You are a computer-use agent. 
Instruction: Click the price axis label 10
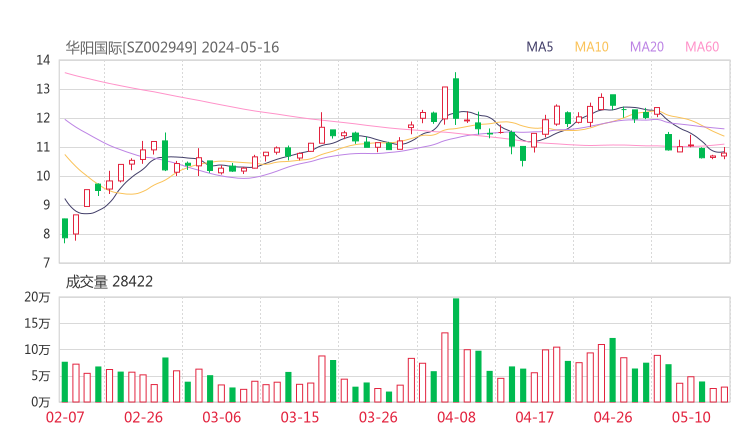tap(43, 177)
